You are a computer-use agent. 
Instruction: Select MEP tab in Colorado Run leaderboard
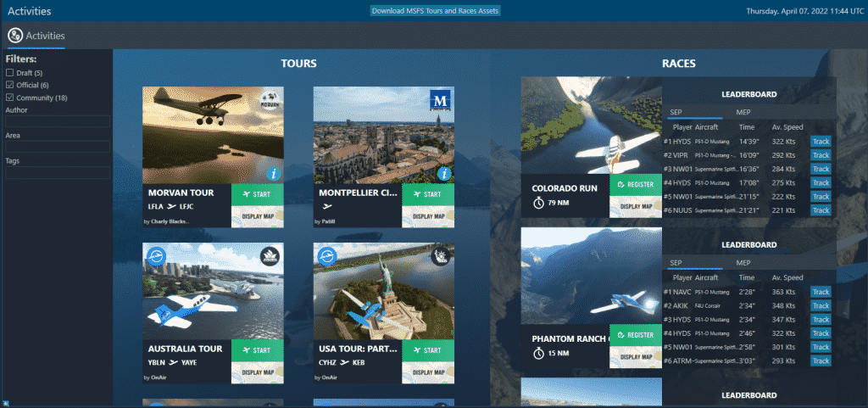[x=743, y=112]
